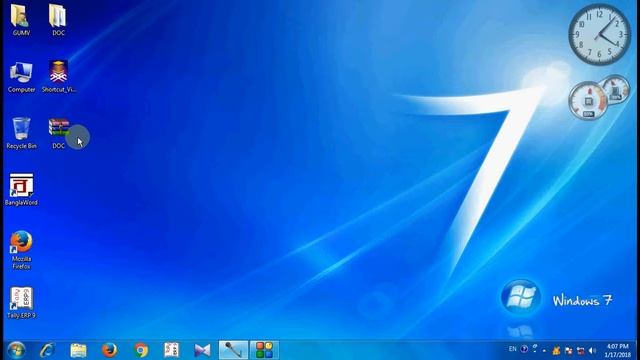Viewport: 640px width, 360px height.
Task: Click the network status tray icon
Action: click(x=580, y=350)
